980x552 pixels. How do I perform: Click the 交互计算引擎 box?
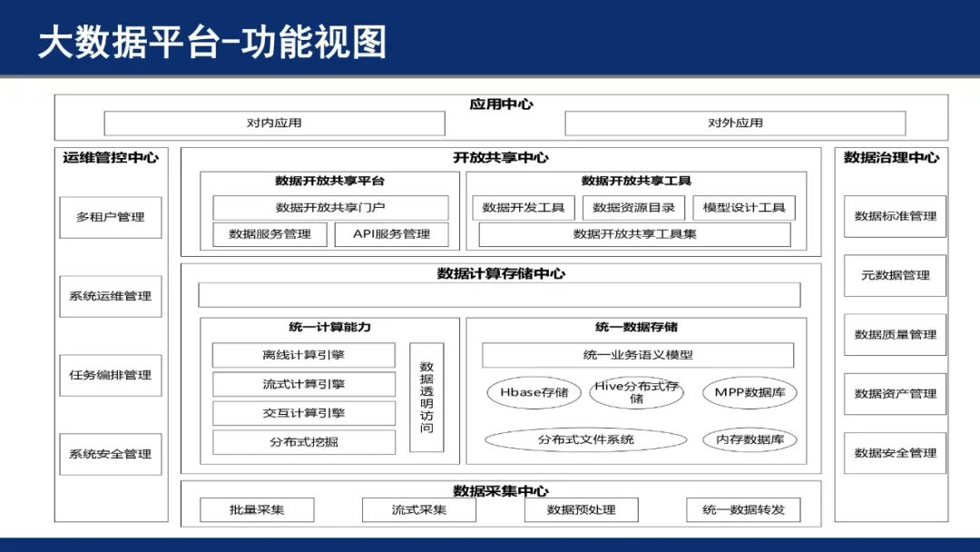[x=304, y=413]
